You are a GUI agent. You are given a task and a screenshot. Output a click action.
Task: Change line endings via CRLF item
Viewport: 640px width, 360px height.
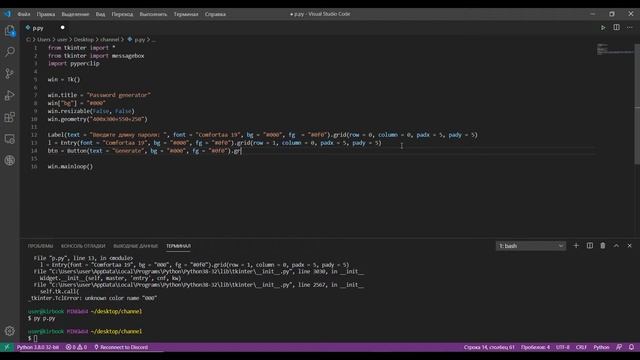click(x=581, y=347)
